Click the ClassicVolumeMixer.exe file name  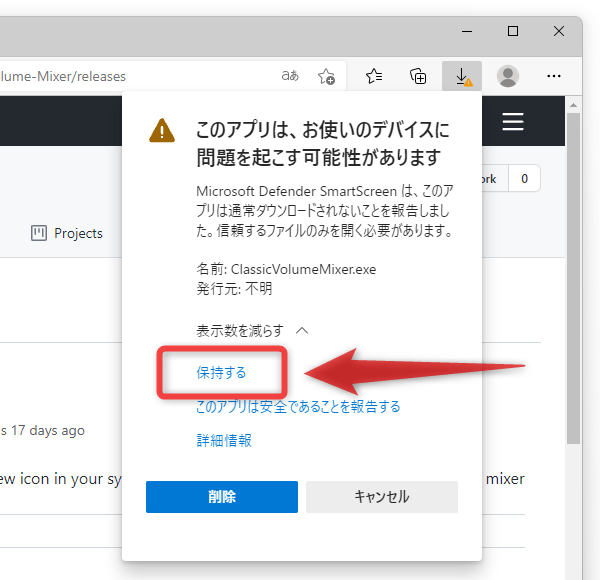(x=303, y=269)
